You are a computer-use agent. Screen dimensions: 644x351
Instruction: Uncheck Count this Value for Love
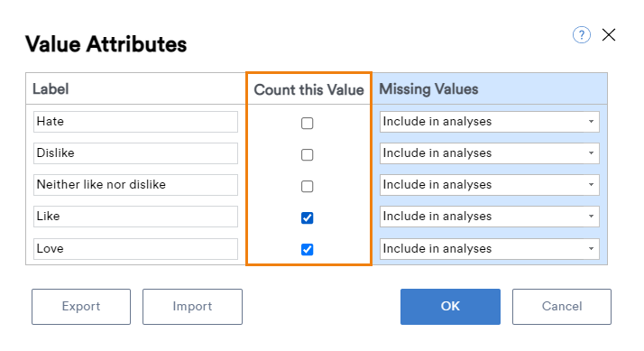308,249
